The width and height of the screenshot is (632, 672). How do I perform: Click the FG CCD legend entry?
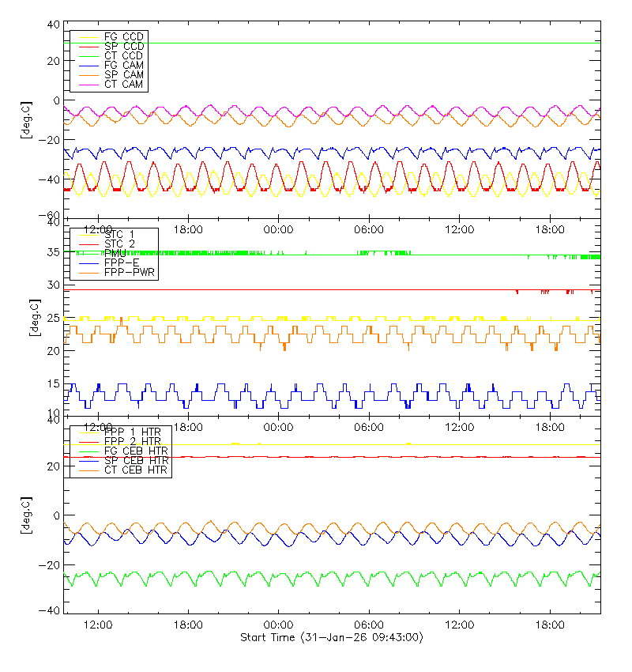tap(123, 37)
